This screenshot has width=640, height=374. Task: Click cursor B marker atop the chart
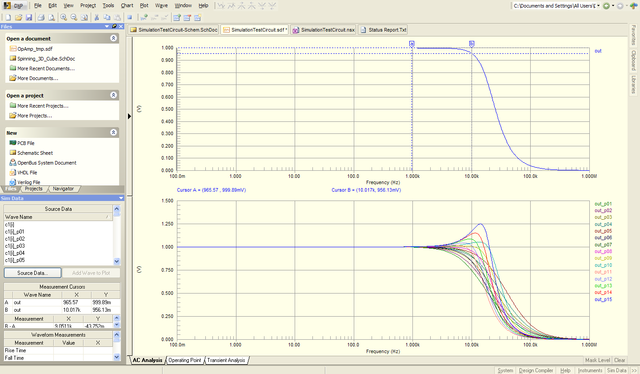[471, 43]
